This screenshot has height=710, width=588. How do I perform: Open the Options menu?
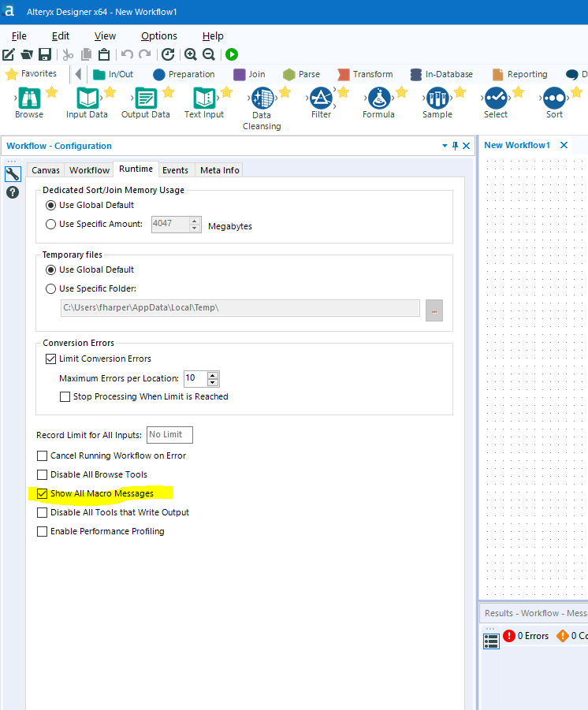click(x=159, y=35)
